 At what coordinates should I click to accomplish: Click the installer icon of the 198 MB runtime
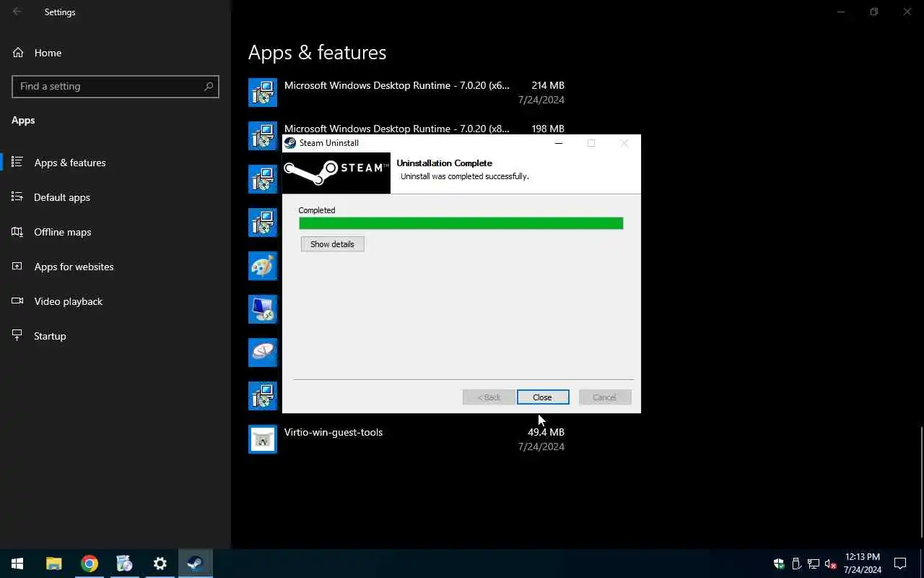tap(263, 135)
